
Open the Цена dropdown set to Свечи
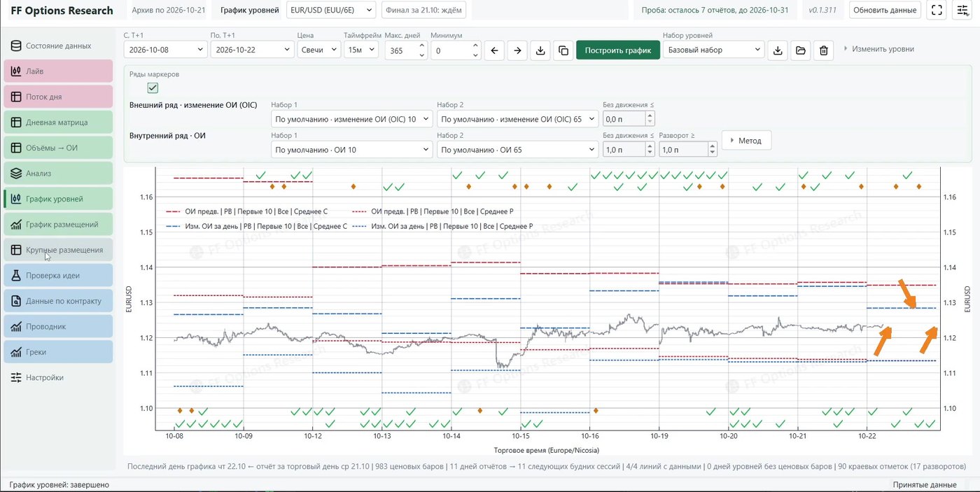point(318,50)
